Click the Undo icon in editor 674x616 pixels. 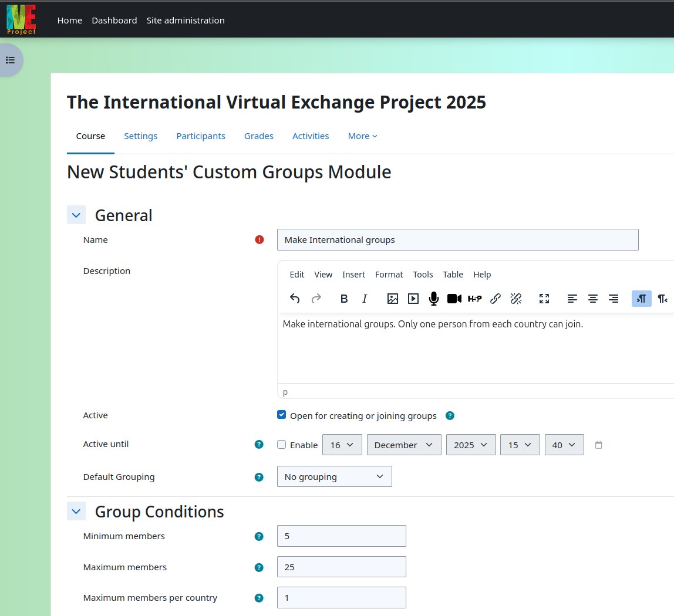(295, 299)
